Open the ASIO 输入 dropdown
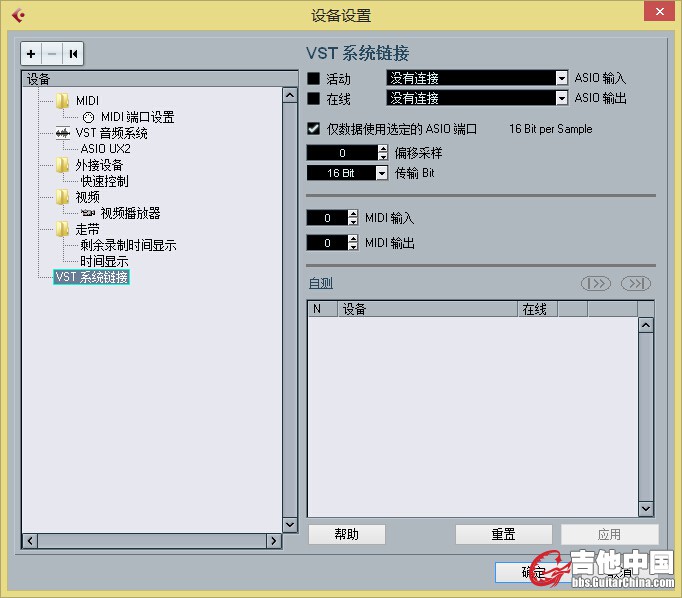 pyautogui.click(x=477, y=78)
